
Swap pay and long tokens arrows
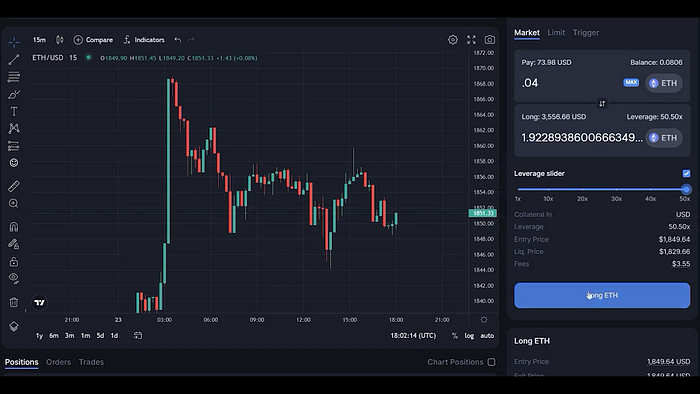602,104
